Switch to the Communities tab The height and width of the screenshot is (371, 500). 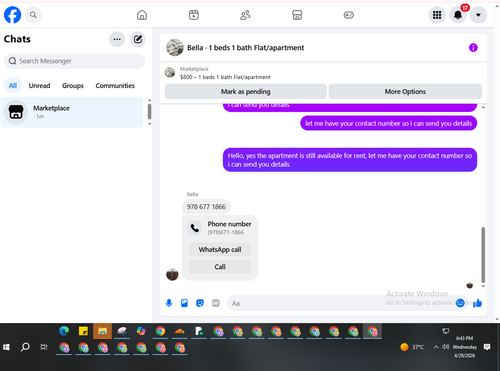115,86
